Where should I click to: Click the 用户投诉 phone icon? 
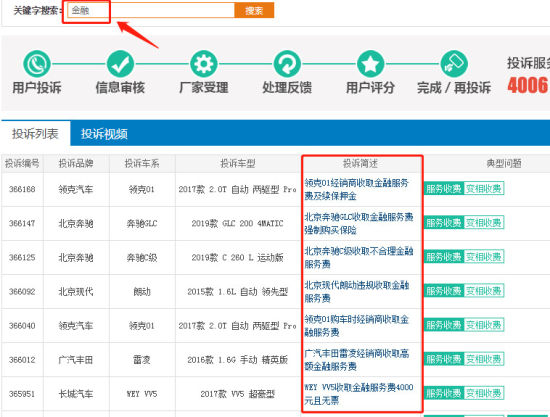coord(37,64)
